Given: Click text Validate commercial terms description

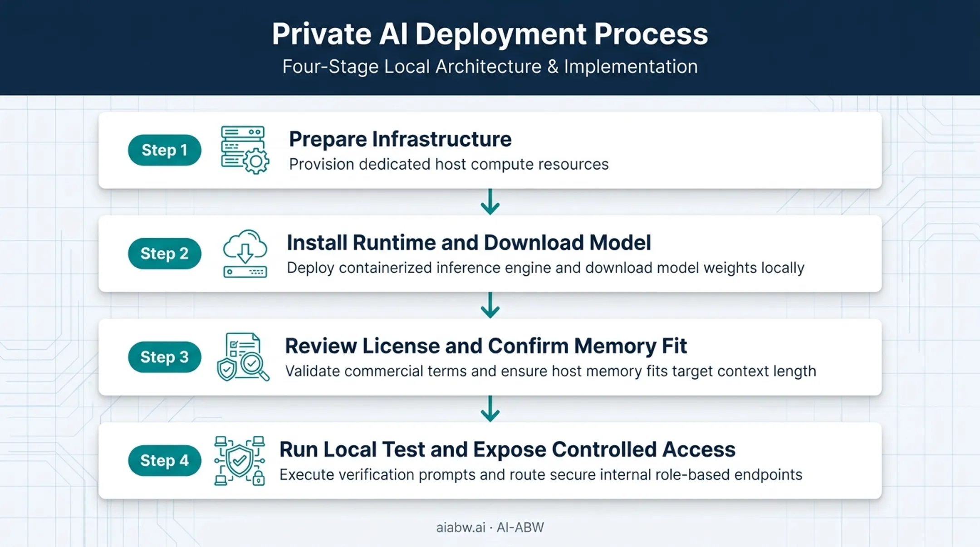Looking at the screenshot, I should click(550, 371).
